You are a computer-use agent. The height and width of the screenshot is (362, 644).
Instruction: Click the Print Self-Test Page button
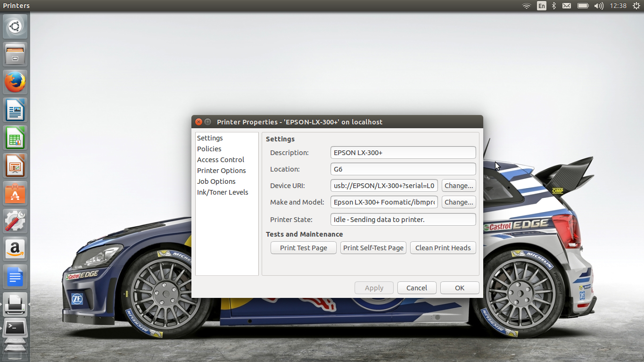(x=373, y=248)
